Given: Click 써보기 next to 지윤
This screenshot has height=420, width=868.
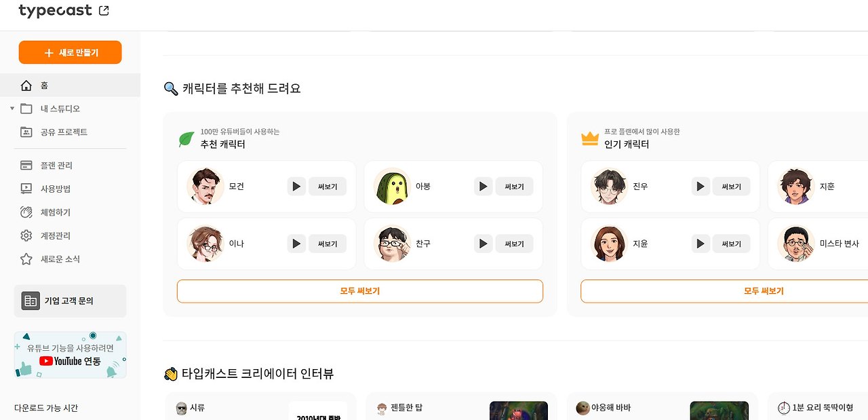Looking at the screenshot, I should [x=731, y=244].
